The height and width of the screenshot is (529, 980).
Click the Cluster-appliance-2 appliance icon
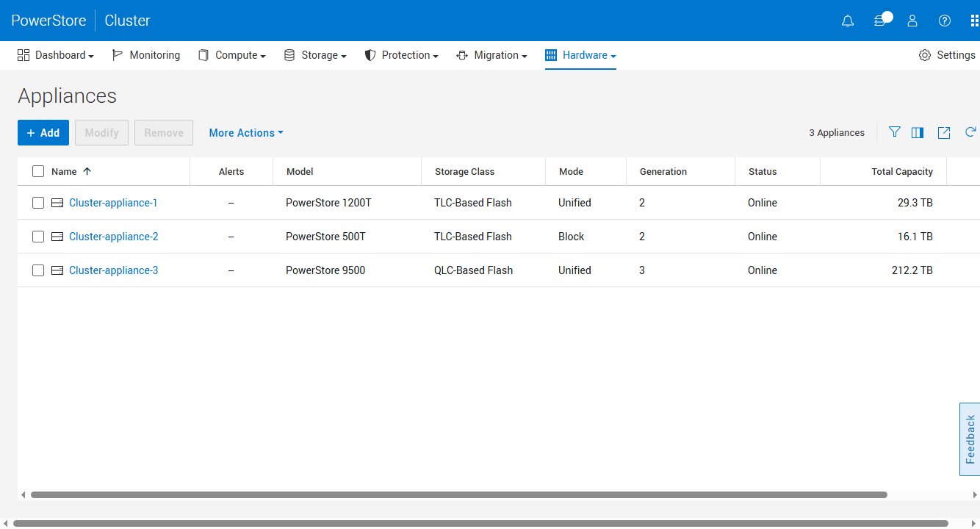pyautogui.click(x=58, y=237)
